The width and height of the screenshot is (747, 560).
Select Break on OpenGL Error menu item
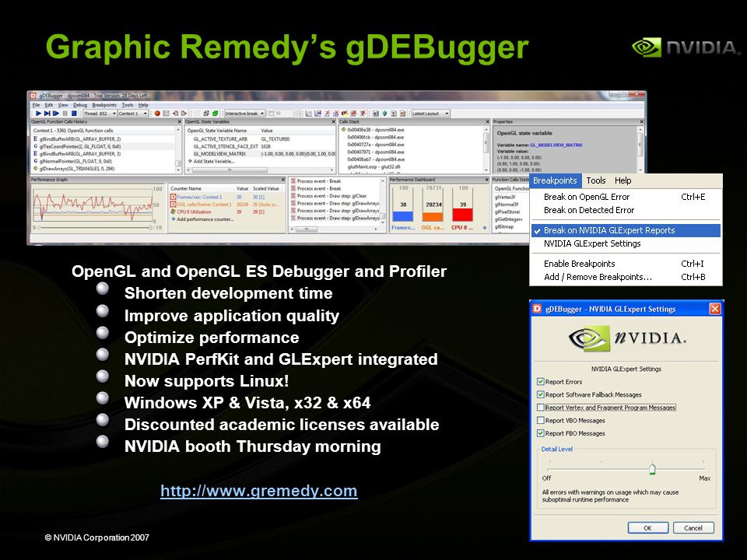(x=625, y=197)
